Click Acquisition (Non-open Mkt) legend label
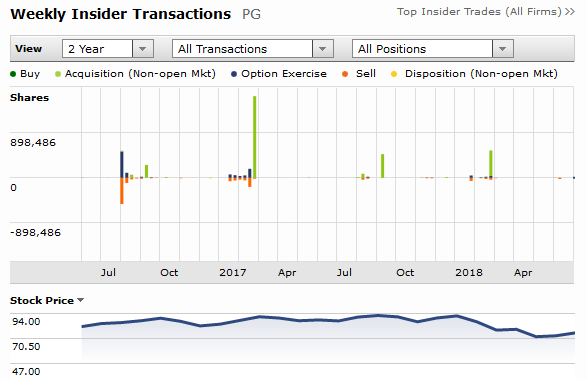The height and width of the screenshot is (381, 587). [x=140, y=74]
